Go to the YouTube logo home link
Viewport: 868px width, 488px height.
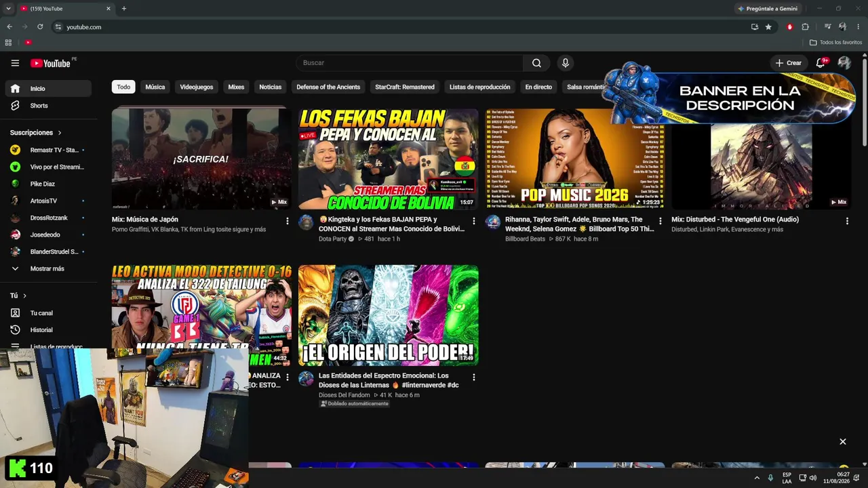pyautogui.click(x=51, y=63)
